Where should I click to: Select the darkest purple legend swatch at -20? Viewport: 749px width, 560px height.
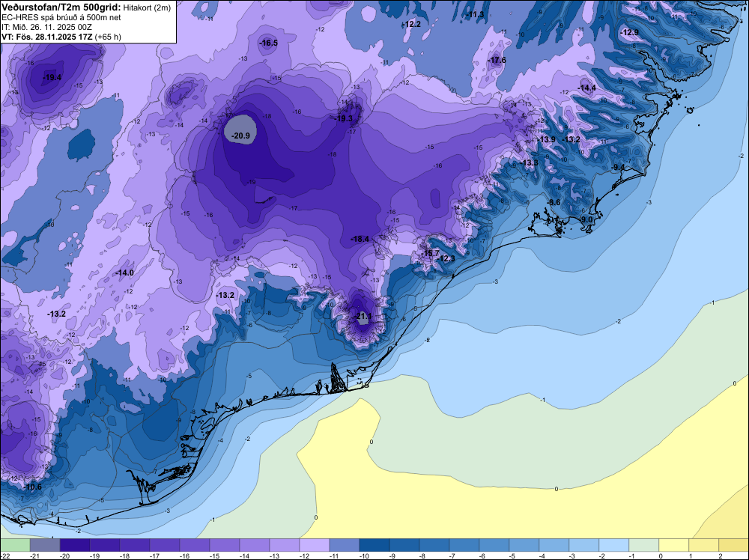coord(75,545)
